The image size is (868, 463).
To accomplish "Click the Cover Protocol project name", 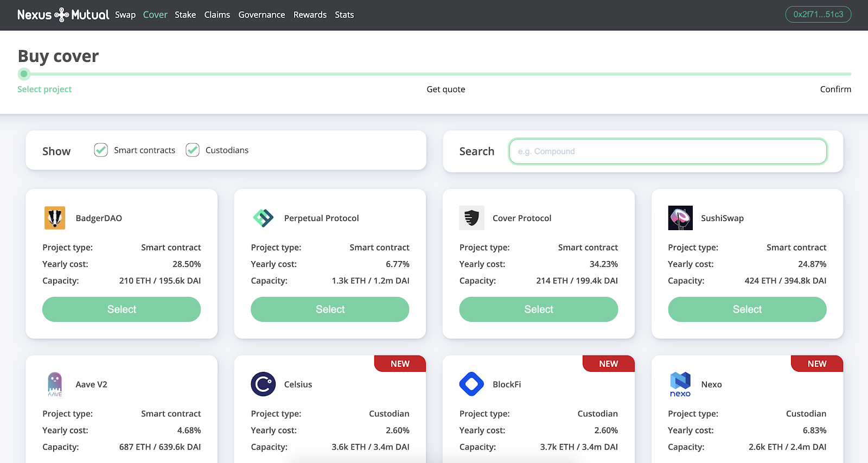I will (522, 218).
